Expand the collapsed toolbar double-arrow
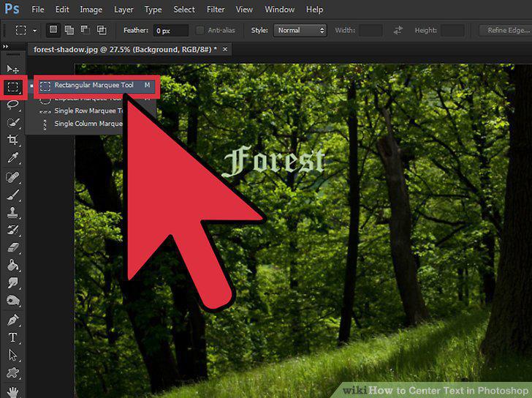Screen dimensions: 532x398 (5, 46)
